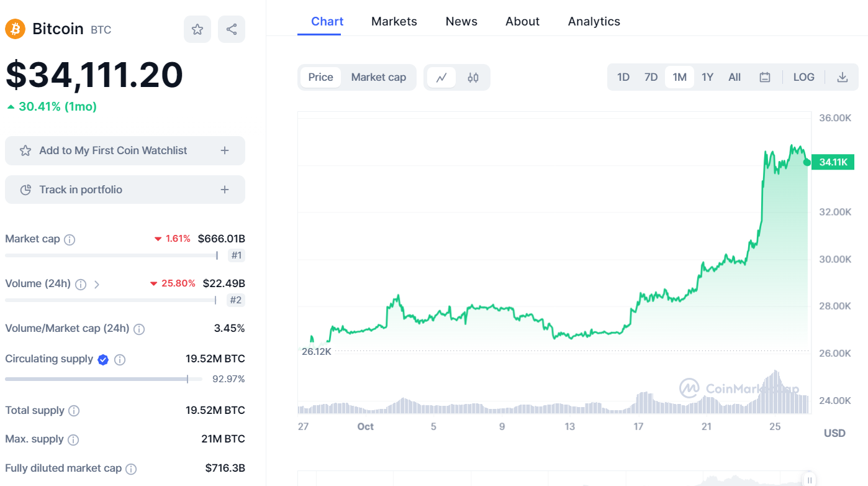Show Volume/Market cap info icon
The width and height of the screenshot is (868, 486).
tap(139, 329)
